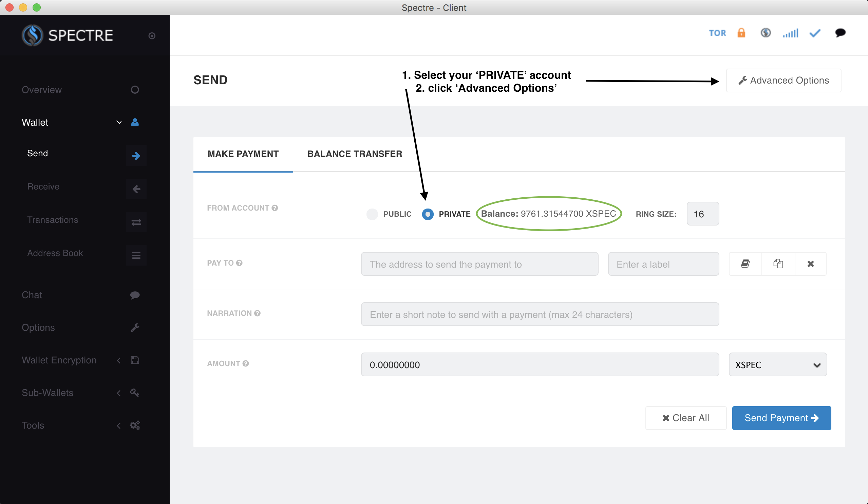This screenshot has height=504, width=868.
Task: Click the pay-to address input field
Action: [479, 264]
